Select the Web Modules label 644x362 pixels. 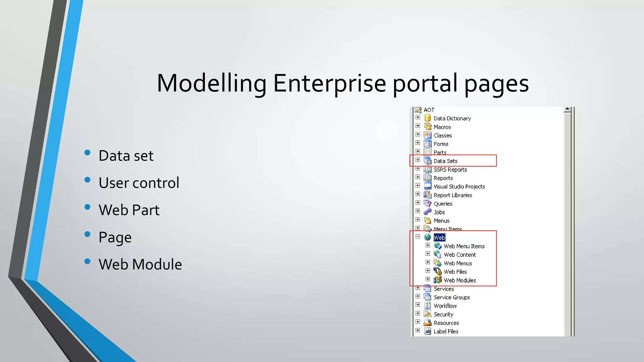tap(460, 280)
